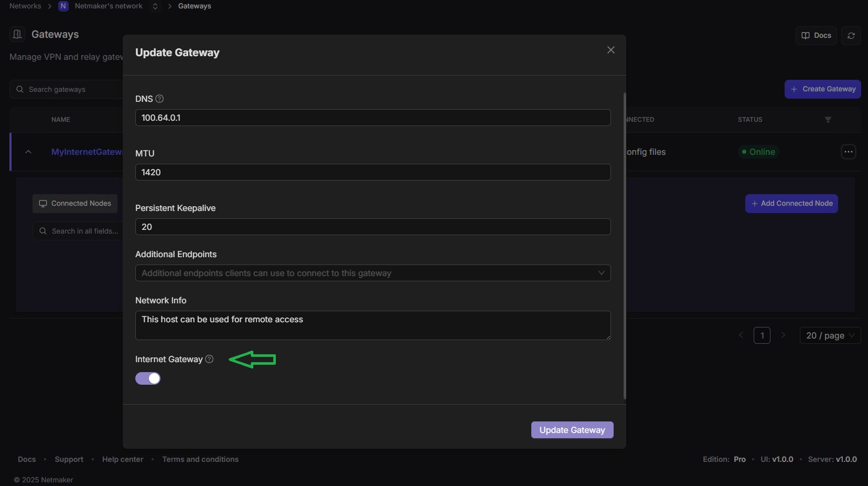868x486 pixels.
Task: Click the Status column filter icon
Action: tap(828, 120)
